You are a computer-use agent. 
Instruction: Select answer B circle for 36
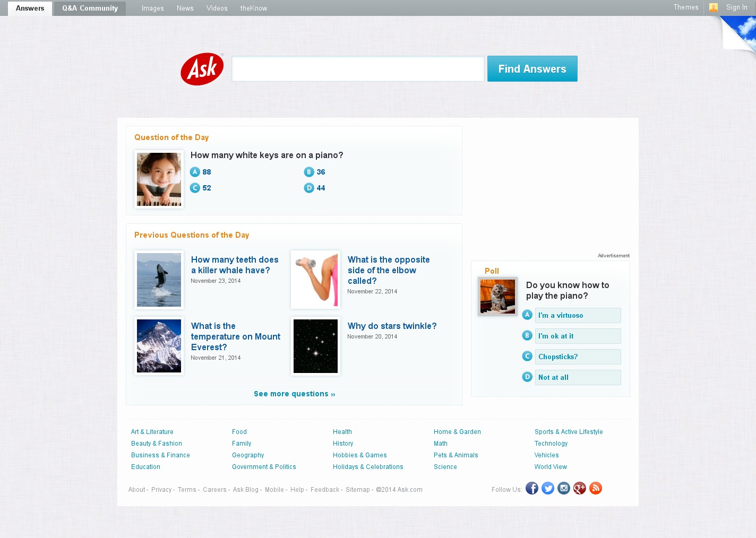click(x=309, y=172)
